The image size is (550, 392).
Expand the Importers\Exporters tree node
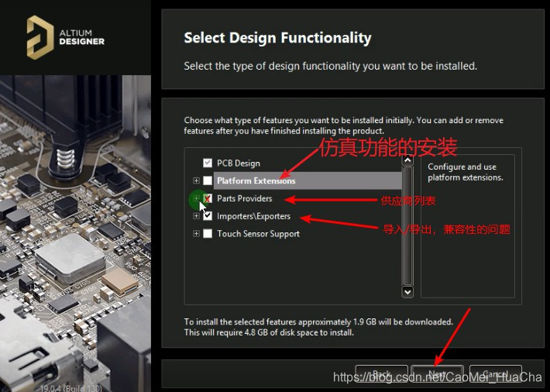(196, 216)
